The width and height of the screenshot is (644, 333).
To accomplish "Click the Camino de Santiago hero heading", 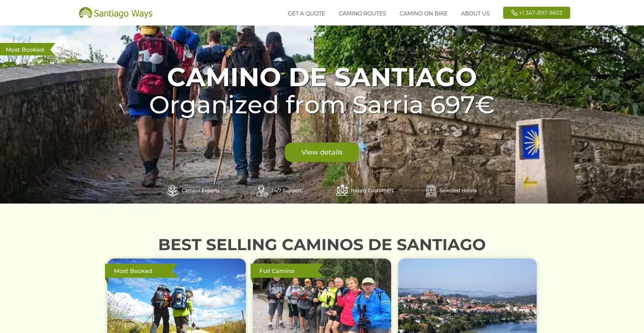I will [322, 77].
